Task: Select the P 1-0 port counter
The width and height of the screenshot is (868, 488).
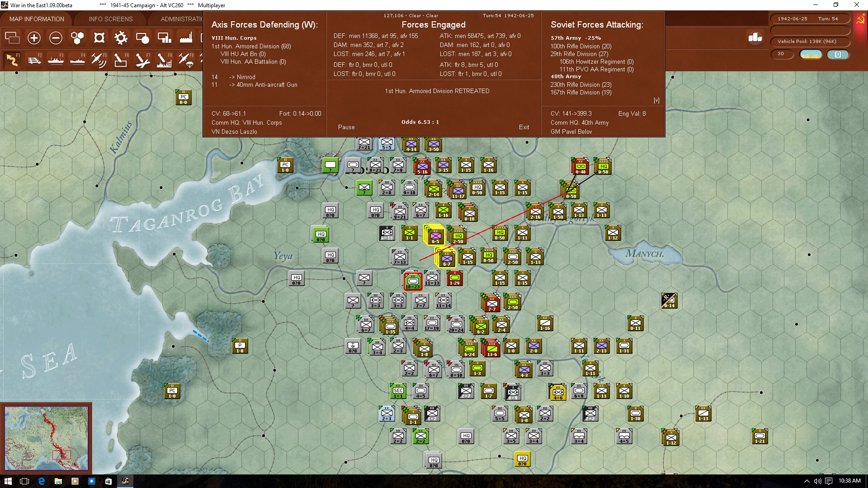Action: point(240,346)
